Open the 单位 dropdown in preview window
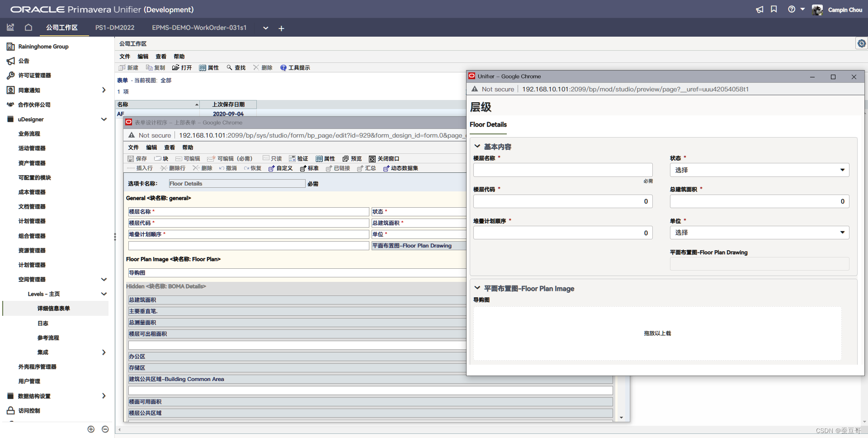Image resolution: width=868 pixels, height=438 pixels. pyautogui.click(x=759, y=233)
